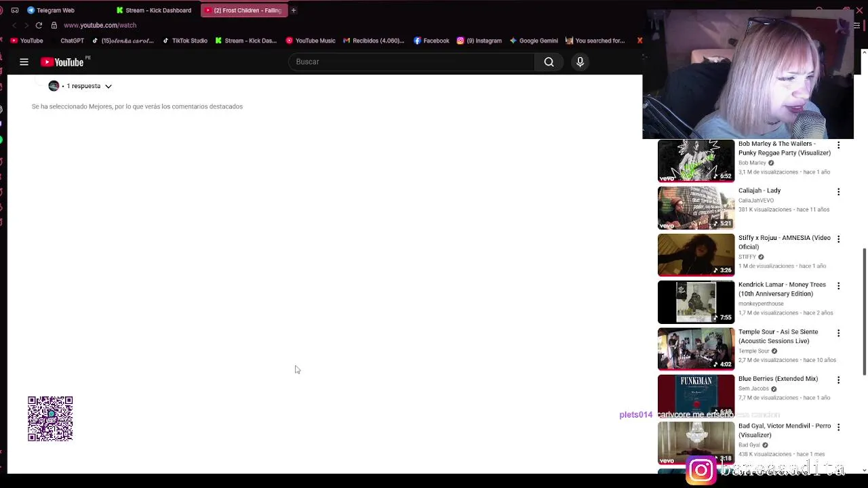
Task: Open YouTube bookmark
Action: click(27, 41)
